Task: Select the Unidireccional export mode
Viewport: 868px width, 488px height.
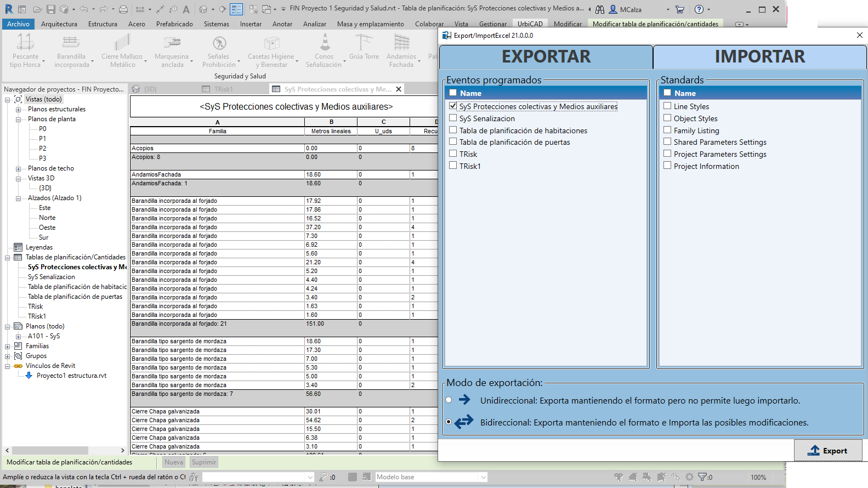Action: [x=449, y=400]
